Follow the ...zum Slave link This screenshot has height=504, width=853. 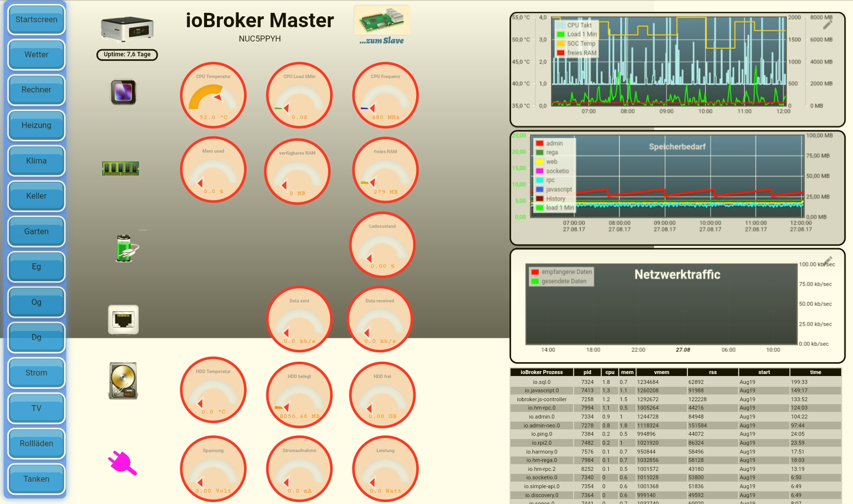(x=382, y=41)
